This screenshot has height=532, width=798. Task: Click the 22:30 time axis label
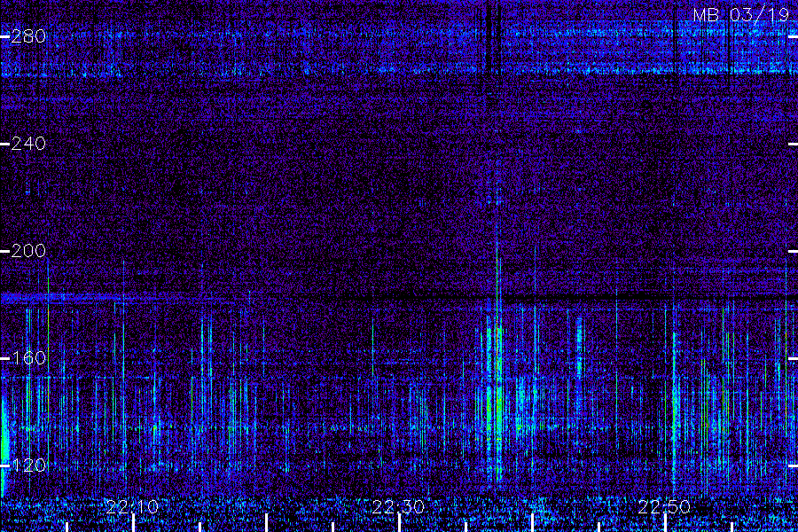coord(398,506)
